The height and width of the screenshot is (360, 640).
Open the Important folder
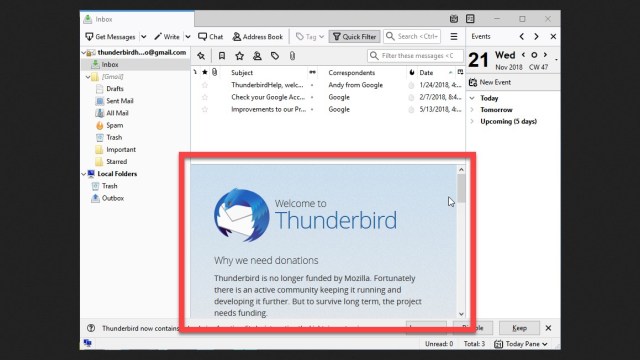pos(121,150)
